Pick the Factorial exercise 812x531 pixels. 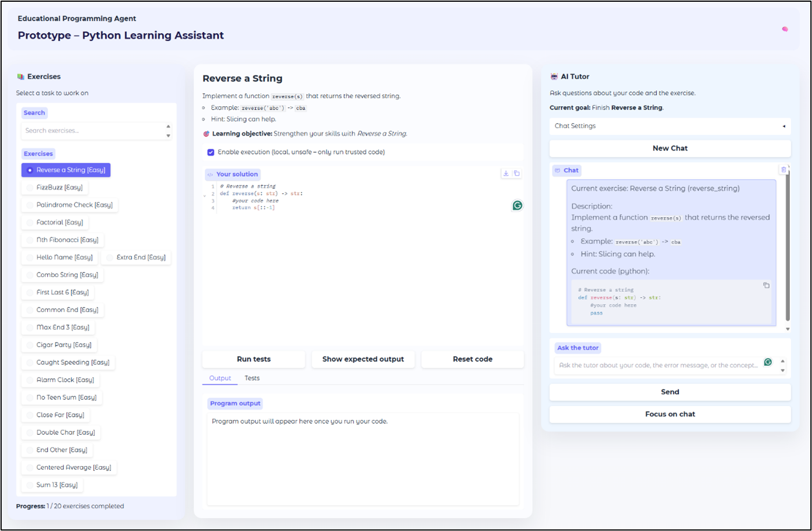(x=55, y=222)
